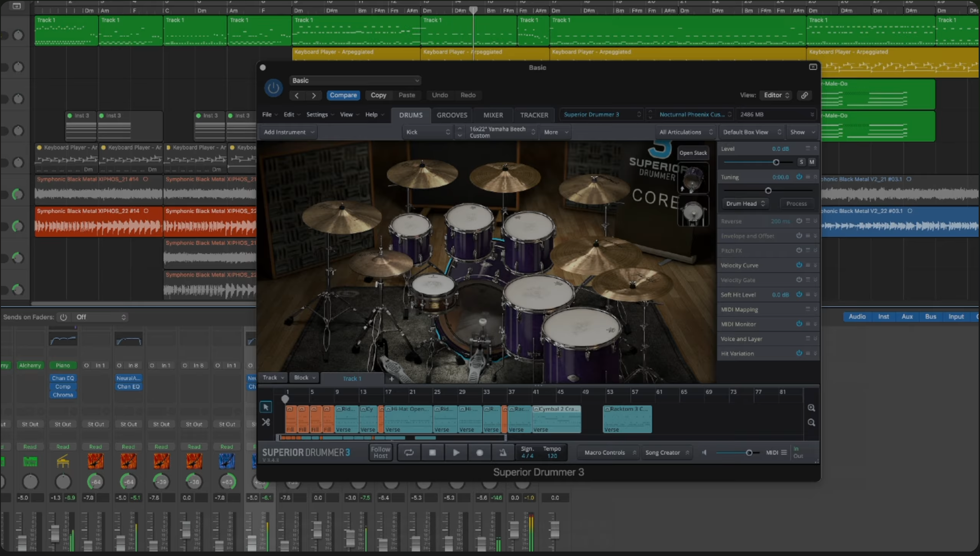Toggle the plugin power bypass button
The height and width of the screenshot is (556, 980).
[273, 88]
